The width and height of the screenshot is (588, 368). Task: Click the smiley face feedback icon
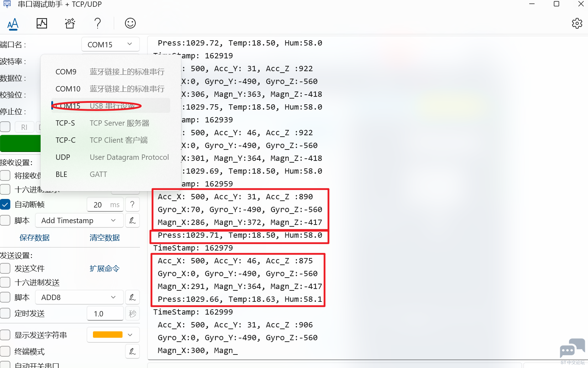click(130, 23)
